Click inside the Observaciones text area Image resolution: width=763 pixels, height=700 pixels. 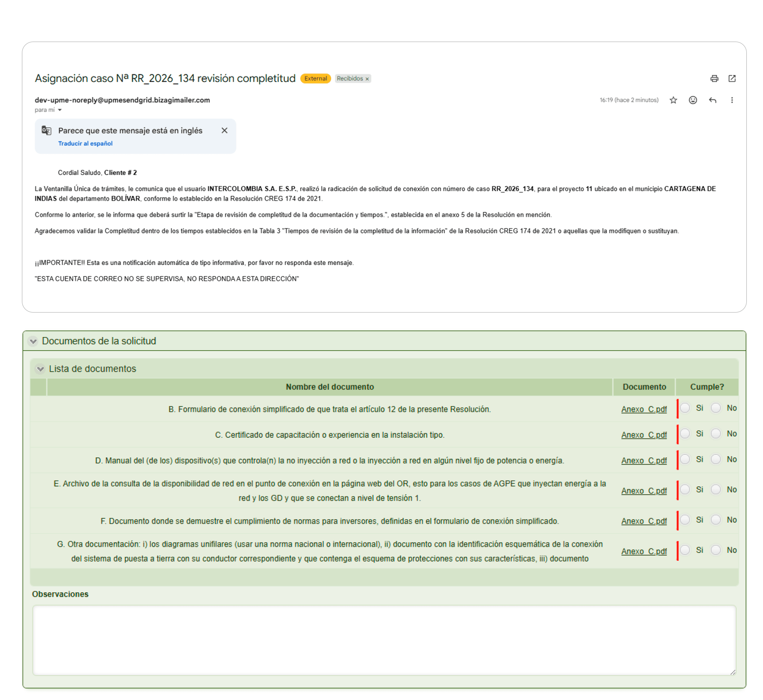384,640
